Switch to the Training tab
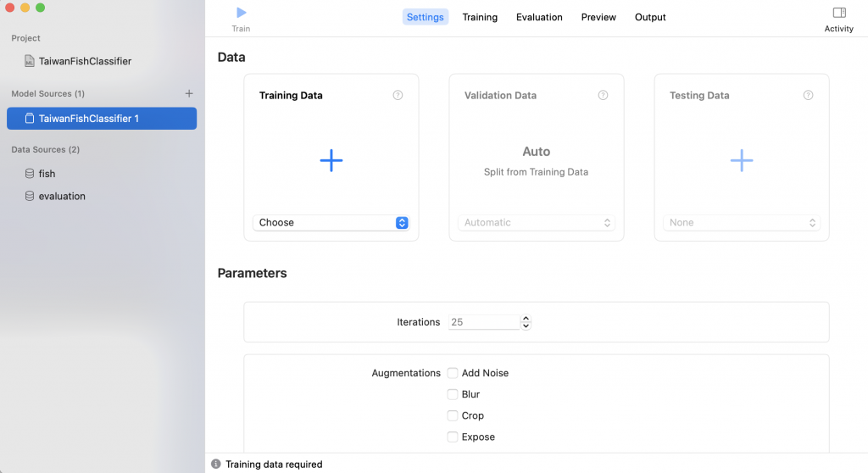Image resolution: width=868 pixels, height=473 pixels. (x=480, y=17)
